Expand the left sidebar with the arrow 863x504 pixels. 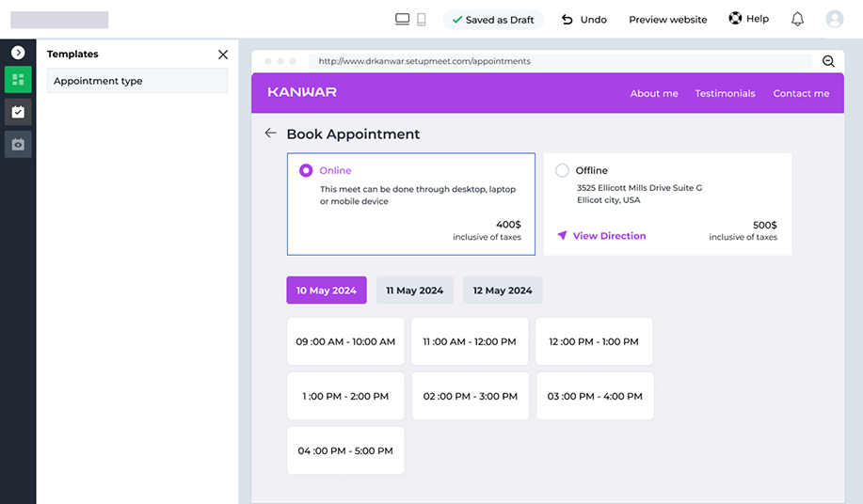pos(18,53)
